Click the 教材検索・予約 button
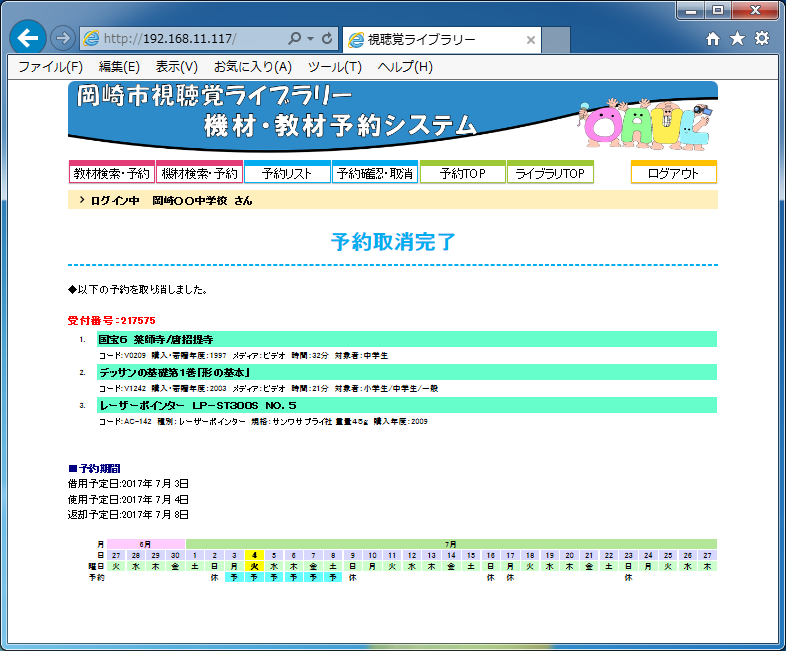This screenshot has width=786, height=651. 111,173
